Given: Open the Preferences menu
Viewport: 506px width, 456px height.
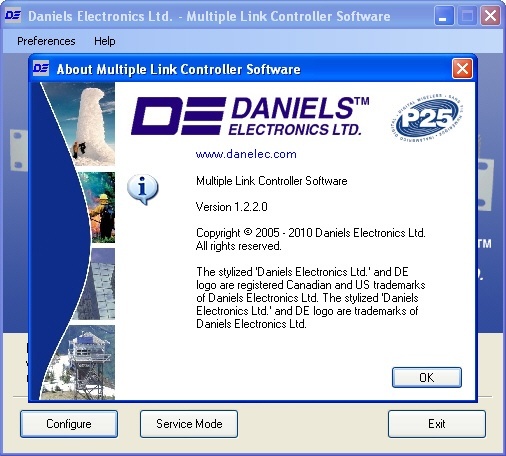Looking at the screenshot, I should click(x=46, y=41).
